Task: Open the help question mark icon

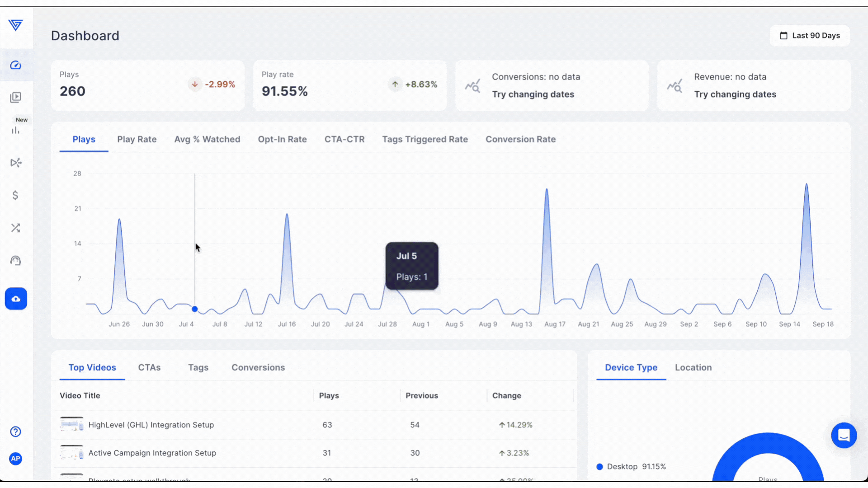Action: pos(15,432)
